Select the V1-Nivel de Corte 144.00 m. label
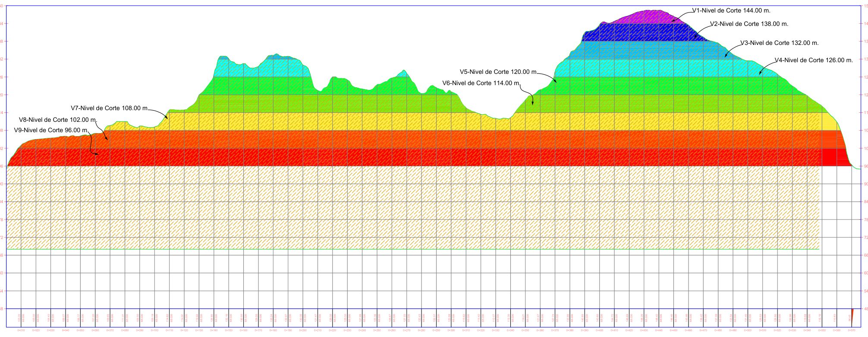The image size is (868, 337). [731, 10]
